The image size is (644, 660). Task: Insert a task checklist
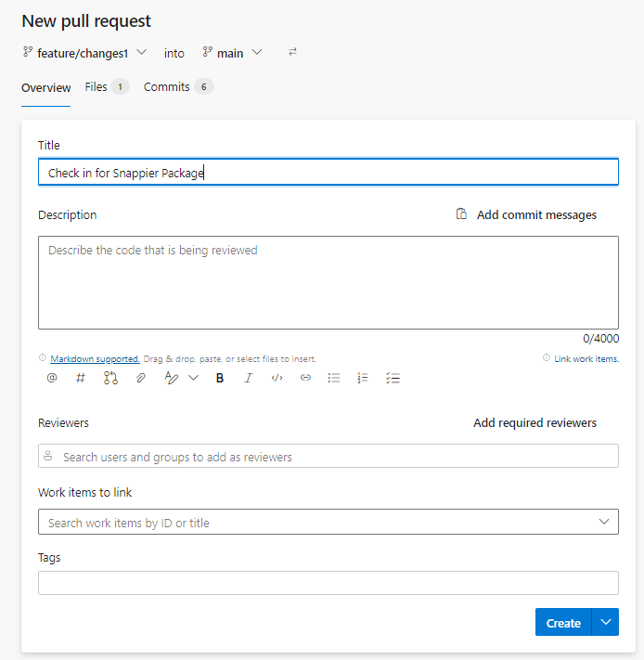click(393, 378)
